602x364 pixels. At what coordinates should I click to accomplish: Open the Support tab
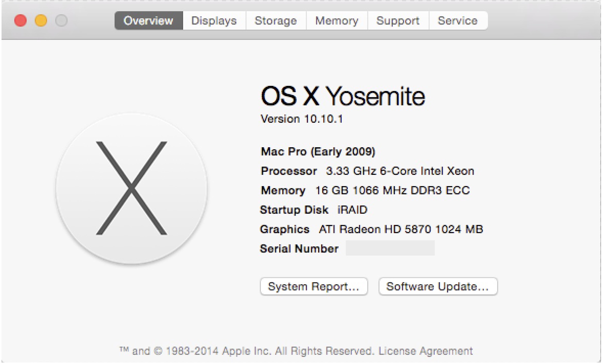tap(398, 20)
